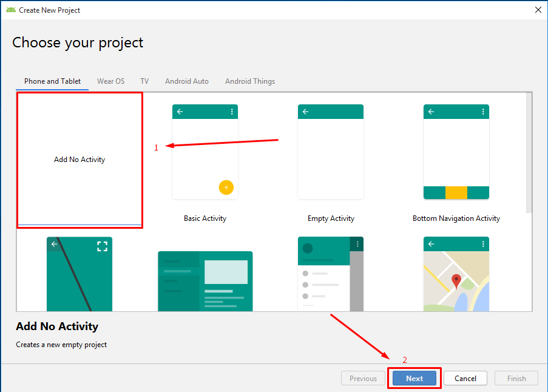Choose the Basic Activity template thumbnail
Image resolution: width=548 pixels, height=392 pixels.
[x=205, y=152]
